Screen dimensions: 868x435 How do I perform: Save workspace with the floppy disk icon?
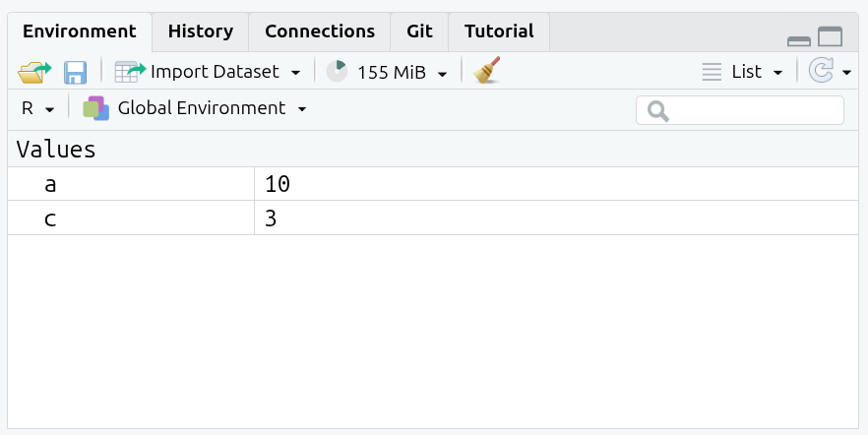tap(76, 72)
